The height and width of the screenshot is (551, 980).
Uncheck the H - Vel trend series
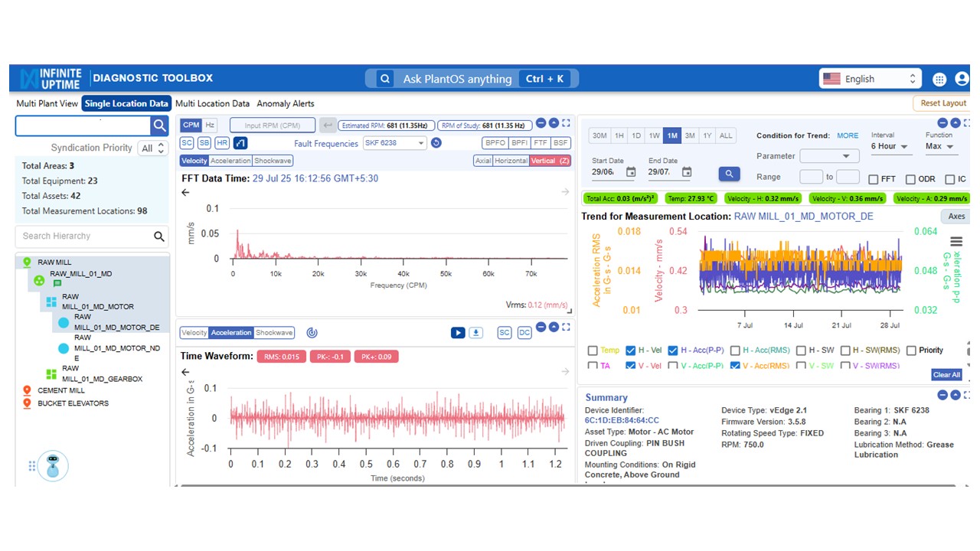coord(631,350)
